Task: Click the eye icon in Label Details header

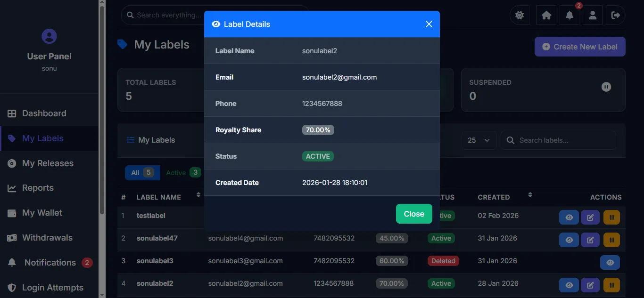Action: [216, 24]
